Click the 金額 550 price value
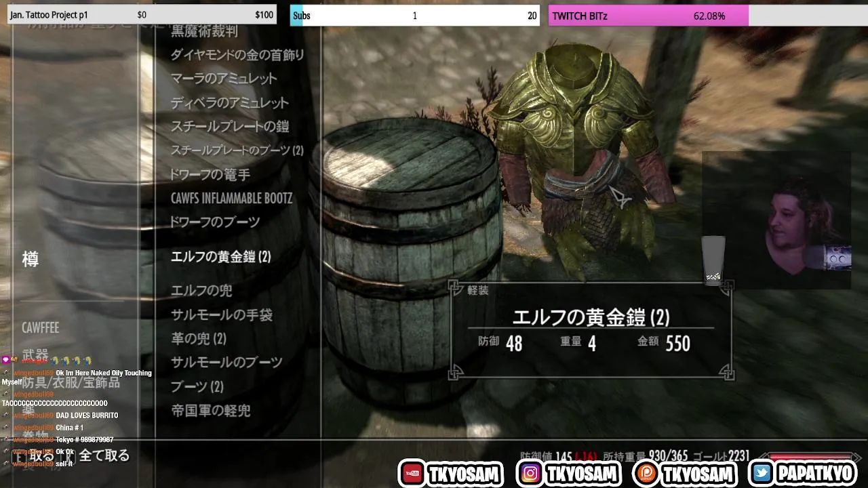This screenshot has width=868, height=488. (664, 343)
